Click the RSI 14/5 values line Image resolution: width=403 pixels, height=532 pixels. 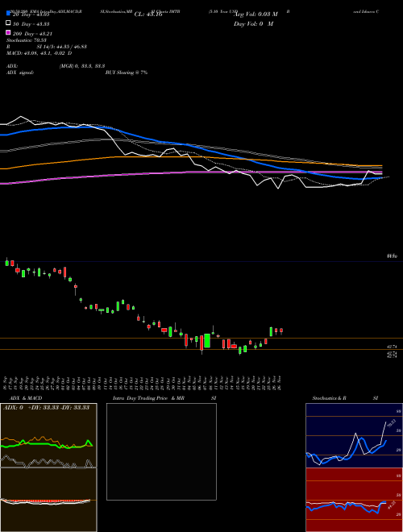point(47,47)
